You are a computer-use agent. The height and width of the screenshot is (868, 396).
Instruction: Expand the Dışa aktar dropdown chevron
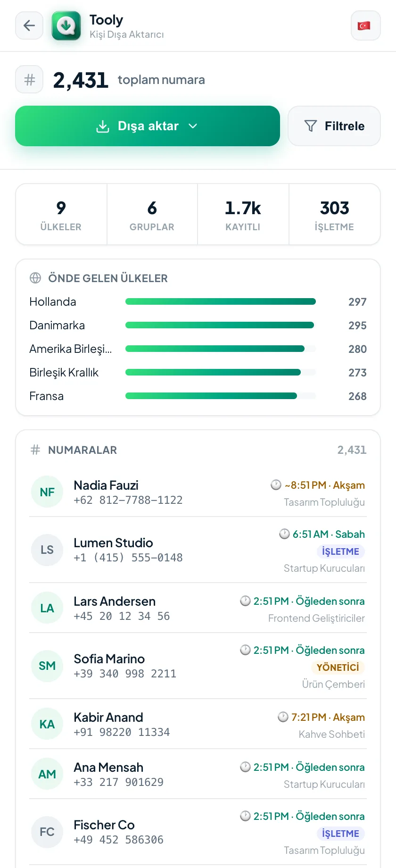[193, 126]
